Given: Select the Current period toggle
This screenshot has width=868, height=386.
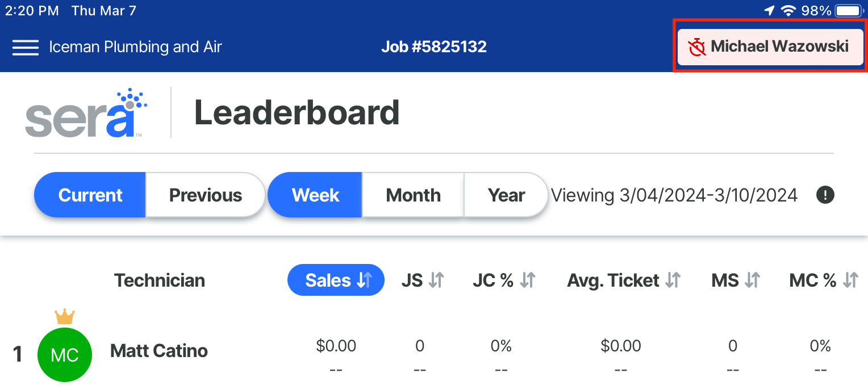Looking at the screenshot, I should (90, 195).
